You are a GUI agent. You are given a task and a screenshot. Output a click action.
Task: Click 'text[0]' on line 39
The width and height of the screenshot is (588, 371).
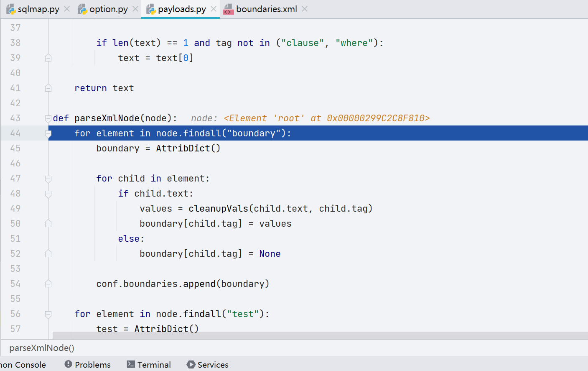[175, 58]
